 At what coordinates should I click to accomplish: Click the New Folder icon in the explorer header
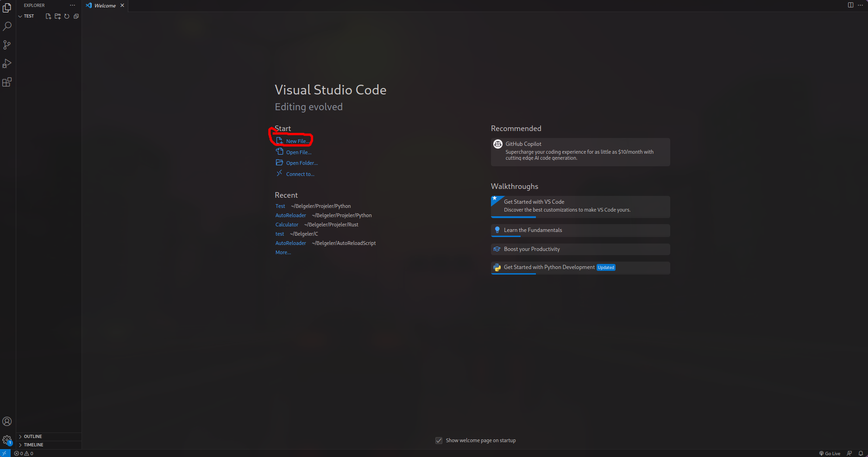[57, 16]
